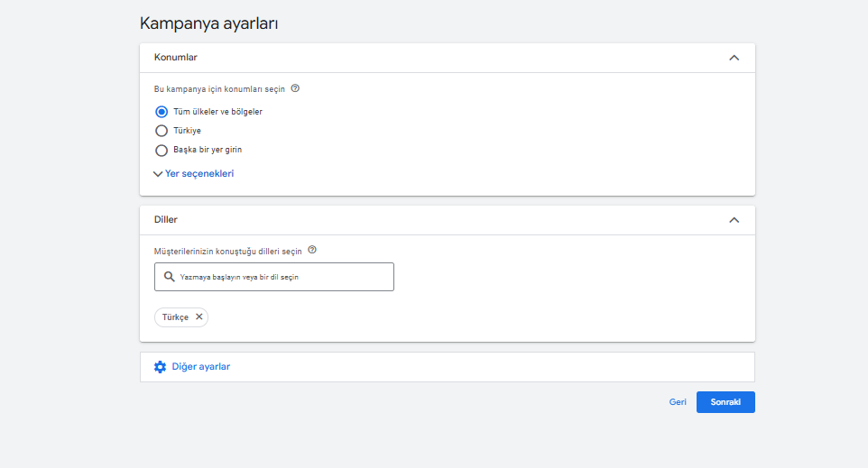Click the gear icon for Diğer ayarlar
This screenshot has width=868, height=468.
coord(160,367)
